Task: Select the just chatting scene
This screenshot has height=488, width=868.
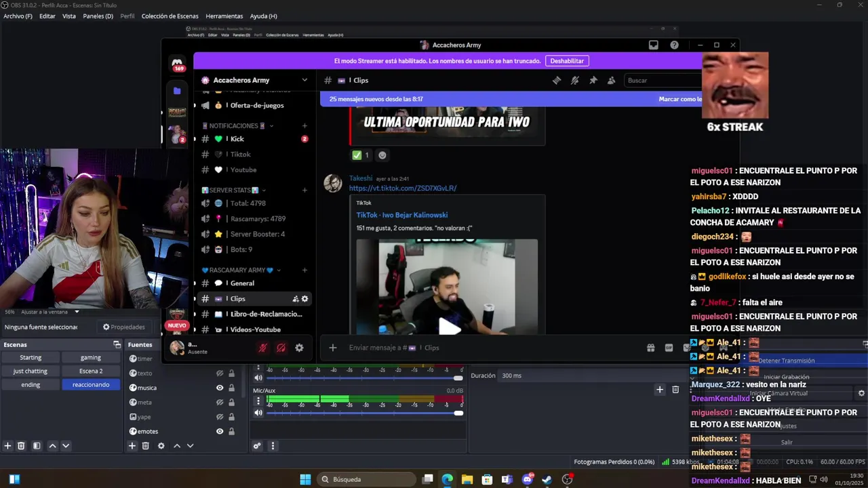Action: coord(31,371)
